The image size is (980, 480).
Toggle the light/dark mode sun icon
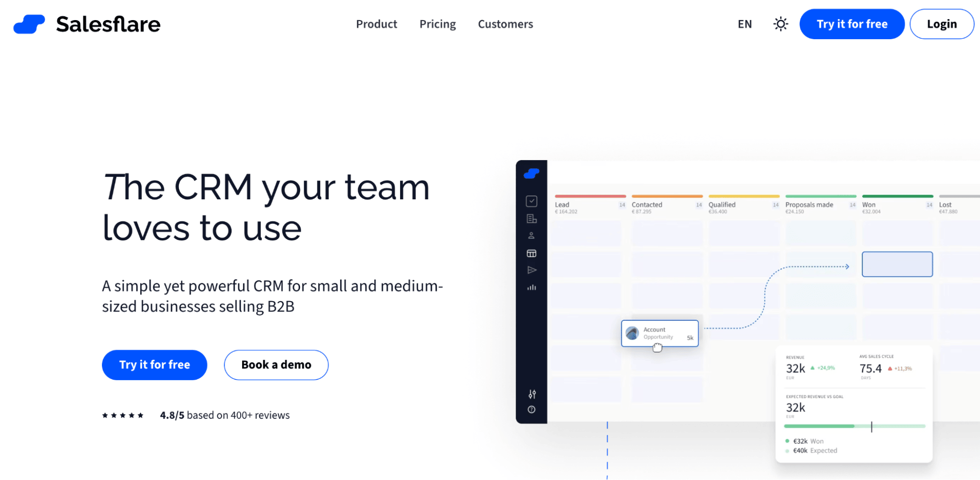(x=780, y=24)
